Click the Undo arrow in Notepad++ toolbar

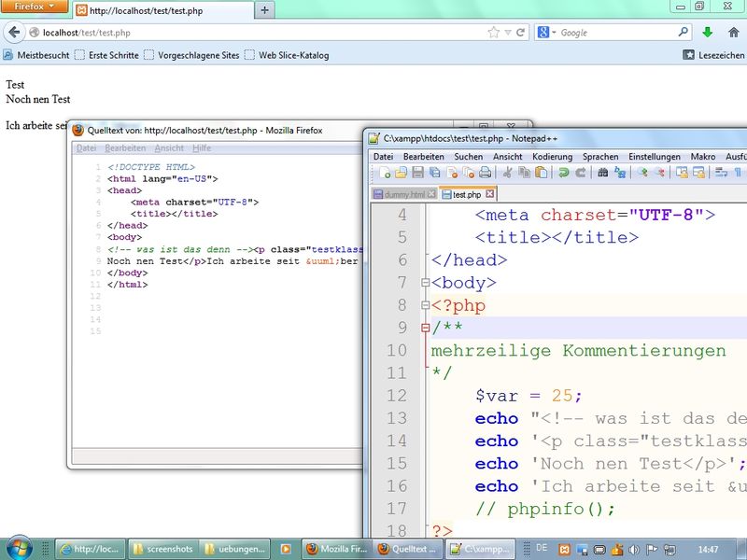coord(563,173)
